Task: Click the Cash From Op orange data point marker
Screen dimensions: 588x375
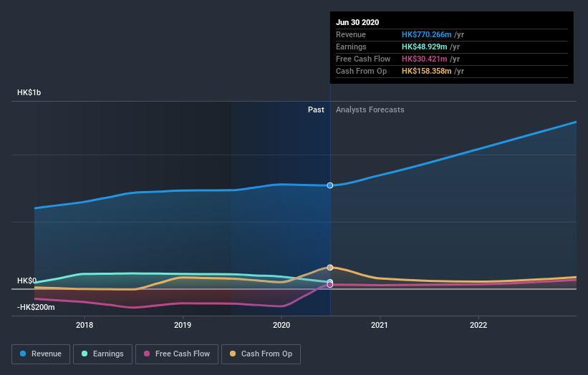Action: pos(330,268)
